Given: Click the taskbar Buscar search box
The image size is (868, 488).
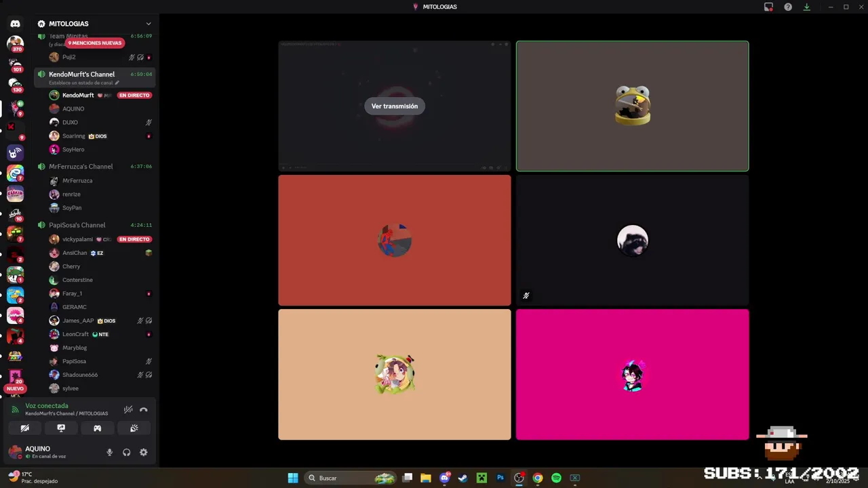Looking at the screenshot, I should [351, 478].
